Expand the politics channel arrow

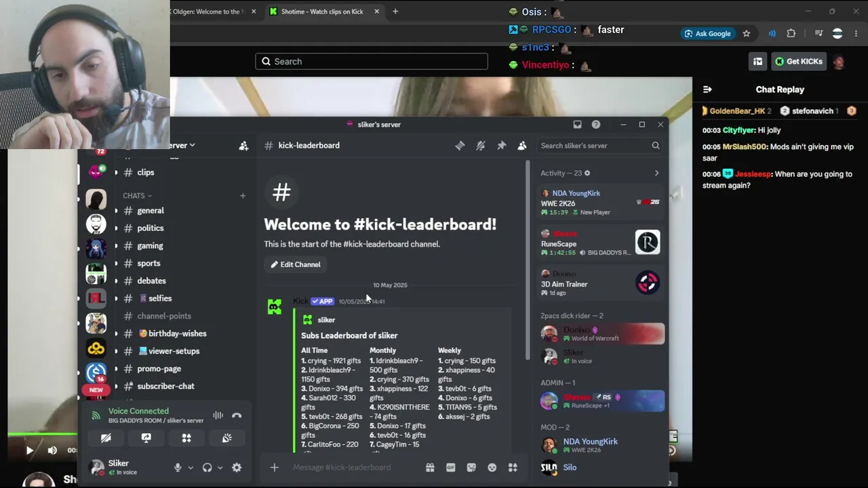pos(116,228)
